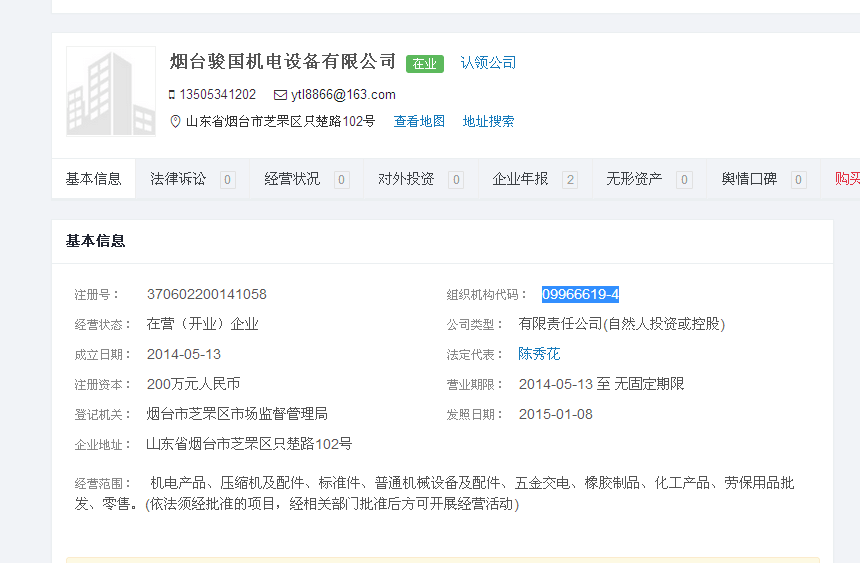Click the 地址搜索 link
The width and height of the screenshot is (860, 563).
pos(488,122)
